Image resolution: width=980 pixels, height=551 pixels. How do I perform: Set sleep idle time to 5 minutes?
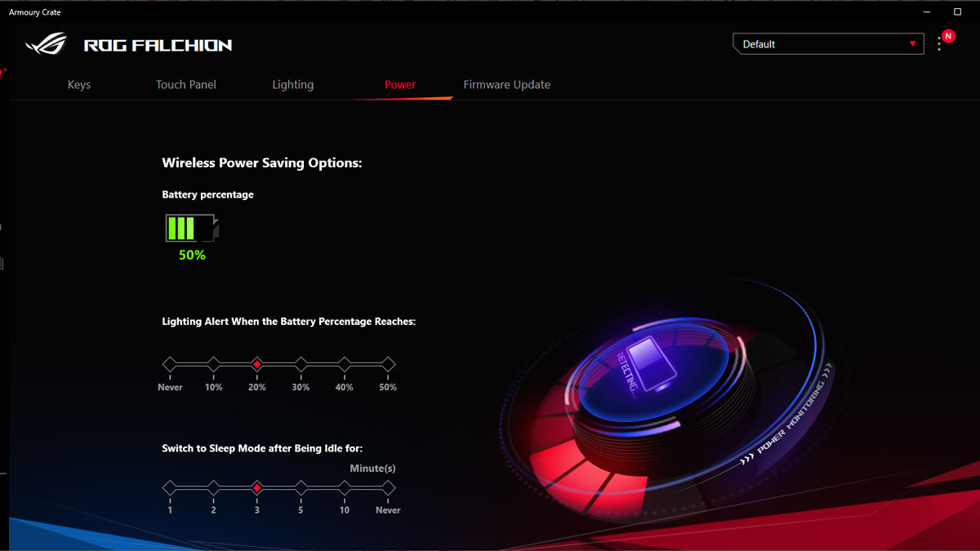coord(301,488)
